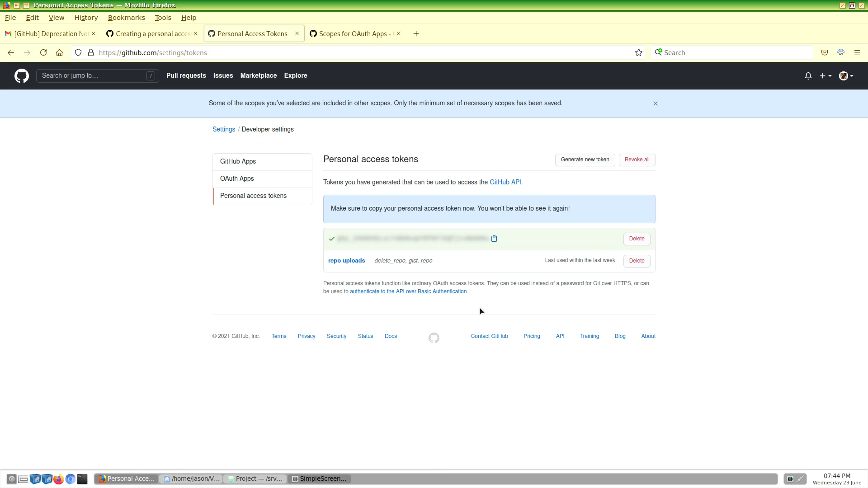
Task: Go to the browser home page
Action: (59, 53)
